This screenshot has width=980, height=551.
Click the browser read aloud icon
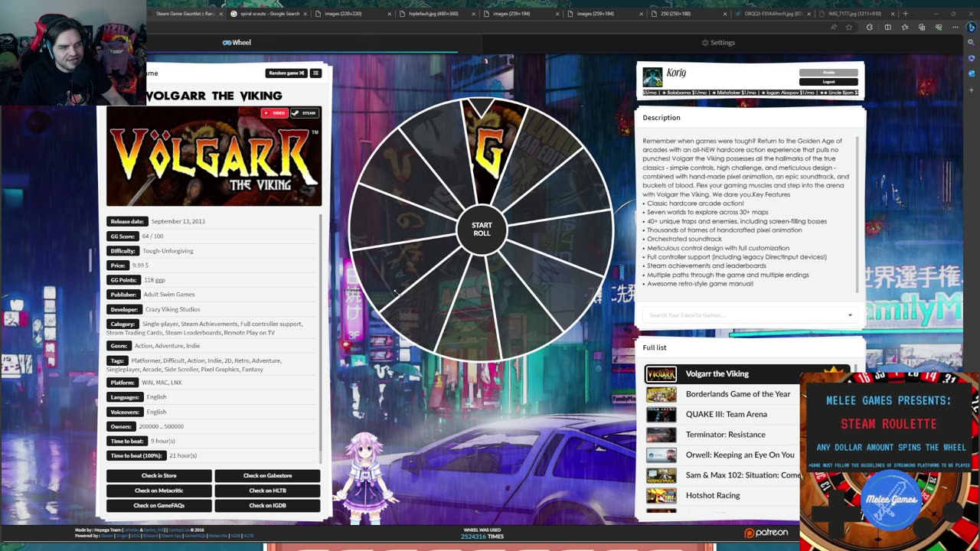click(835, 28)
